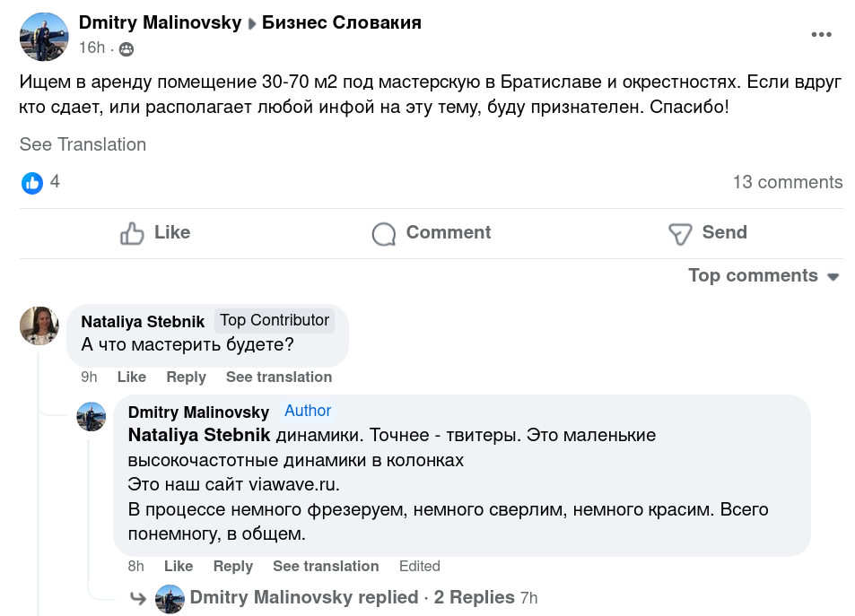Open Dmitry Malinovsky's post profile picture
The height and width of the screenshot is (616, 855).
pos(44,37)
